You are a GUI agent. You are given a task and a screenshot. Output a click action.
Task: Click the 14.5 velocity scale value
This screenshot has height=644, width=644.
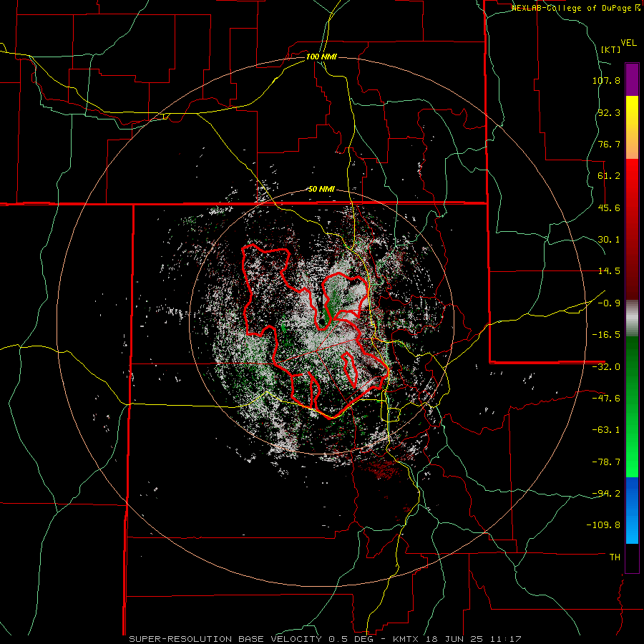tap(609, 271)
